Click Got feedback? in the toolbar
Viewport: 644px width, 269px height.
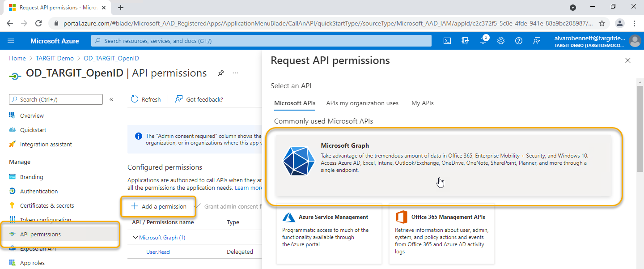[199, 99]
